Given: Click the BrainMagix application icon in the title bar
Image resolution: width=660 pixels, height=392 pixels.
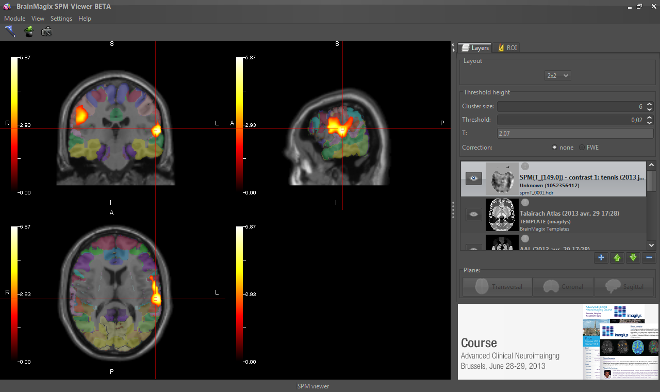Looking at the screenshot, I should (x=7, y=6).
